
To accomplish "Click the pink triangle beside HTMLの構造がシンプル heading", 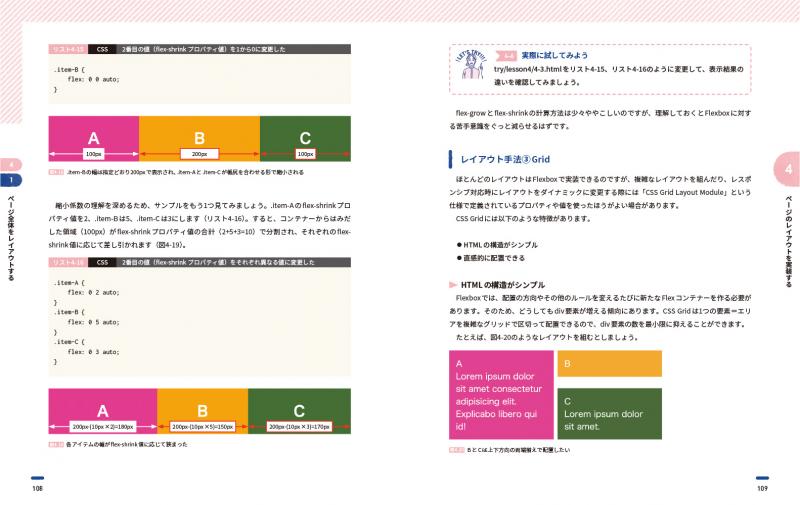I will (x=453, y=285).
